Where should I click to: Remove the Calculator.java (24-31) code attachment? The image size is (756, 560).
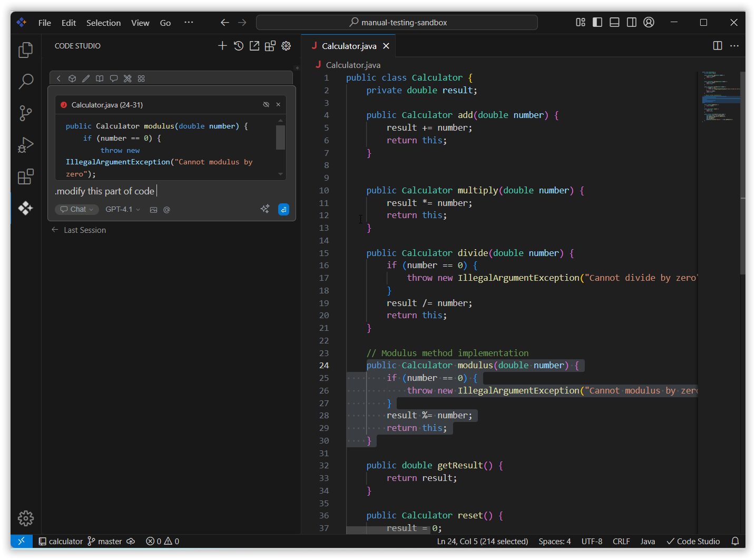(278, 104)
